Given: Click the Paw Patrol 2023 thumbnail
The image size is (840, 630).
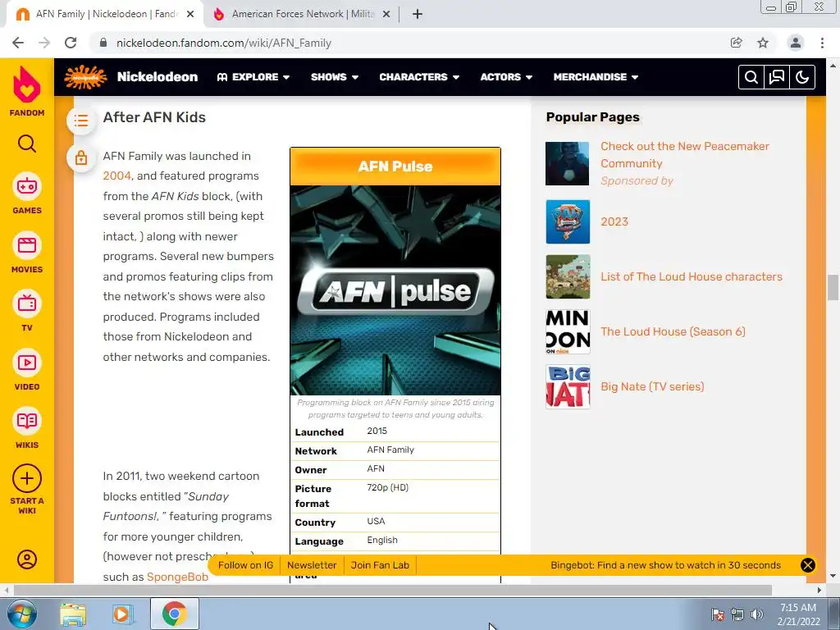Looking at the screenshot, I should (x=568, y=221).
